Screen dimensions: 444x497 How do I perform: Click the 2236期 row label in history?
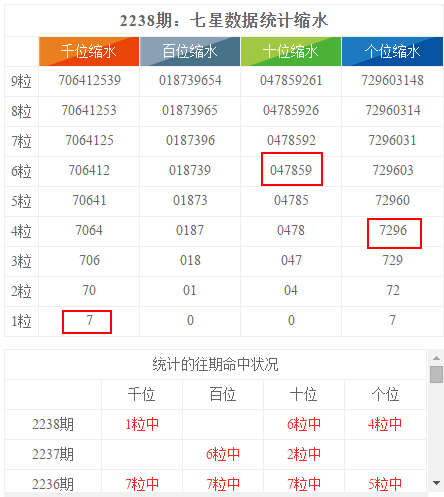(53, 485)
